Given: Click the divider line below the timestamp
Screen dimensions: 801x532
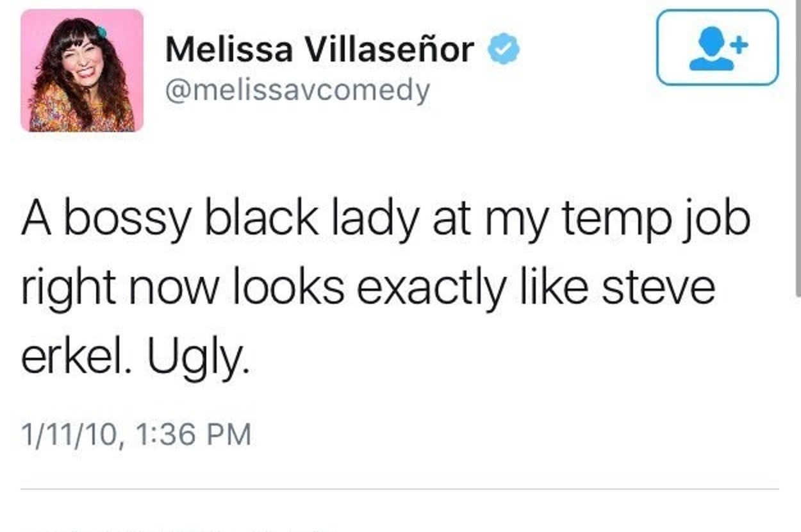Looking at the screenshot, I should pyautogui.click(x=400, y=489).
